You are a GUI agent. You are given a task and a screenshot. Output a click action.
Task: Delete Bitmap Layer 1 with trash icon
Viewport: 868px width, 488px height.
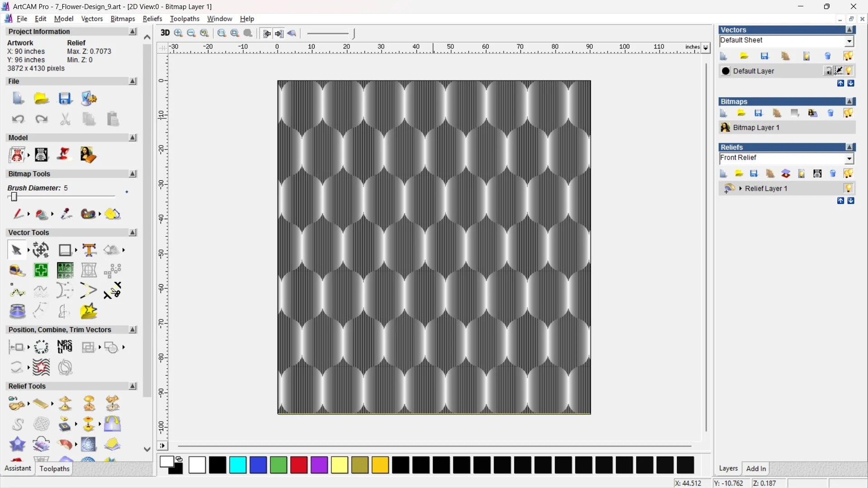point(831,113)
